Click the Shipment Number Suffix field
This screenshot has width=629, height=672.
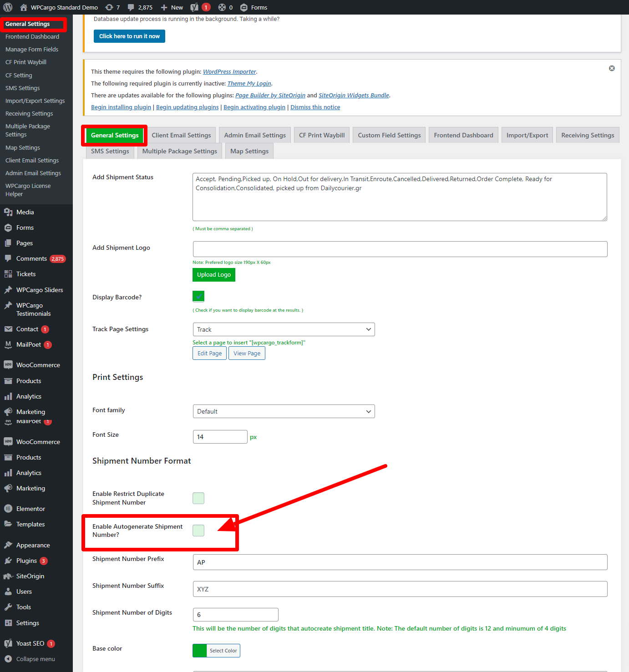400,589
